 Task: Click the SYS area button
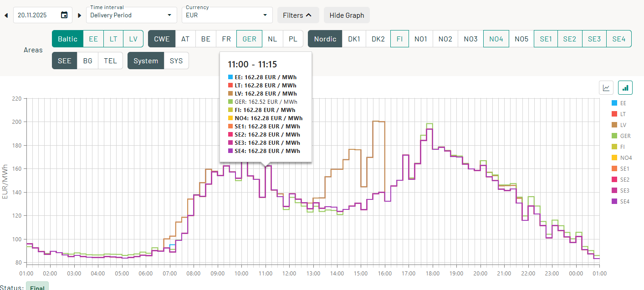click(176, 61)
